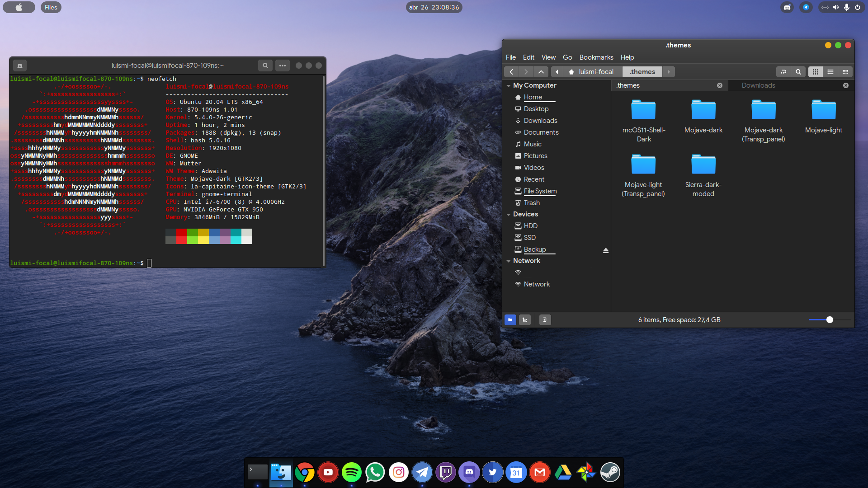Screen dimensions: 868x488
Task: Click the back navigation arrow in file manager
Action: (x=511, y=71)
